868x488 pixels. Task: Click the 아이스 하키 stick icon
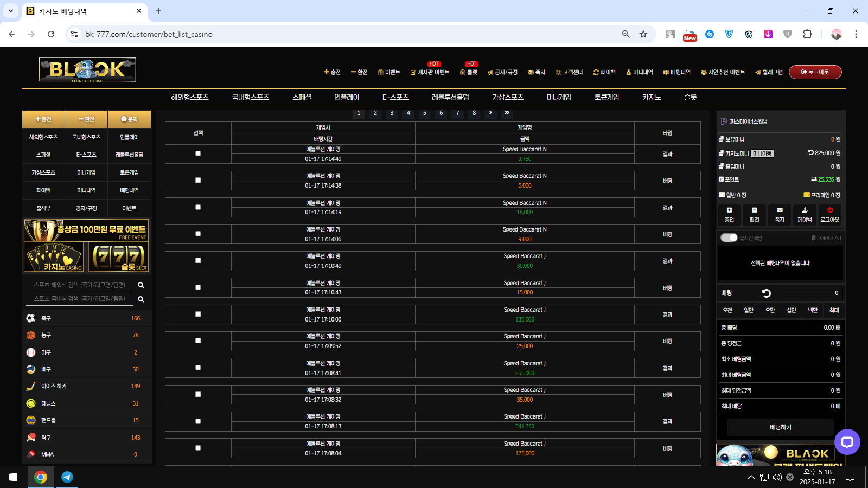[31, 386]
